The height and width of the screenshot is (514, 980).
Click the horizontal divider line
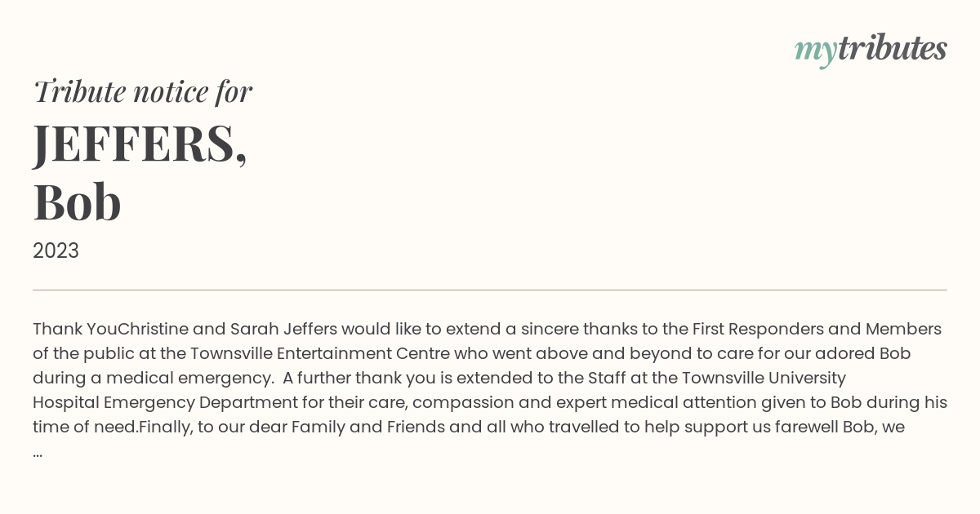point(490,290)
